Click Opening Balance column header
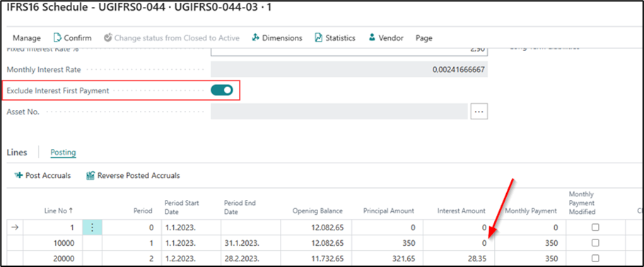Viewport: 644px width, 267px height. (317, 210)
